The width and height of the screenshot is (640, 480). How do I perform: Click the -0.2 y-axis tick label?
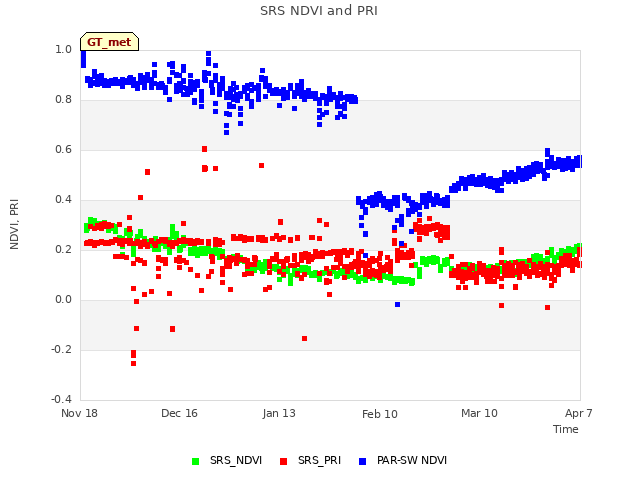click(61, 349)
